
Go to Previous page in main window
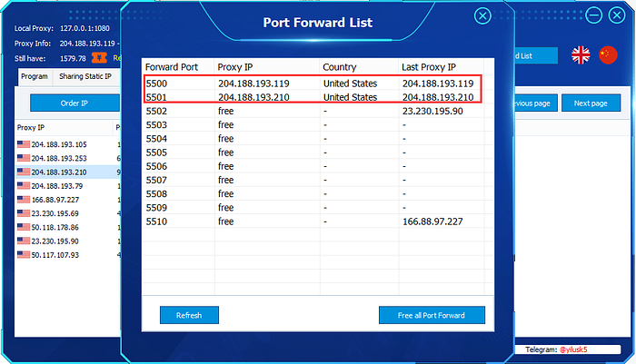tap(536, 103)
